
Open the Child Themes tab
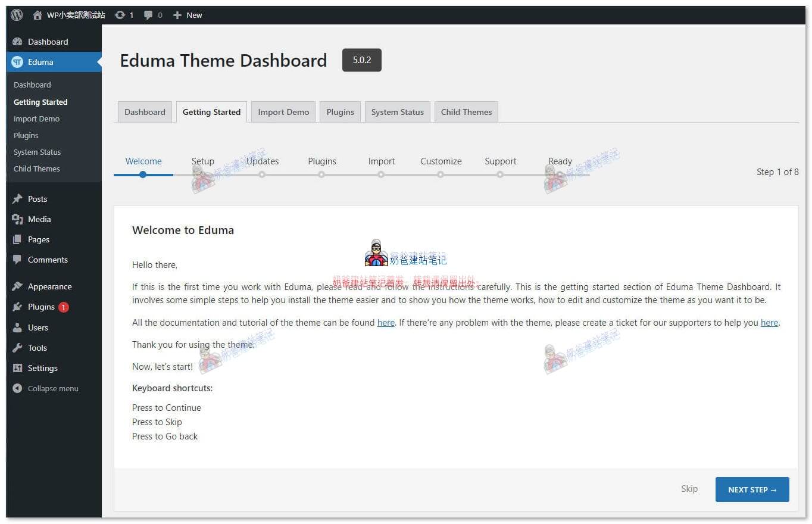466,112
